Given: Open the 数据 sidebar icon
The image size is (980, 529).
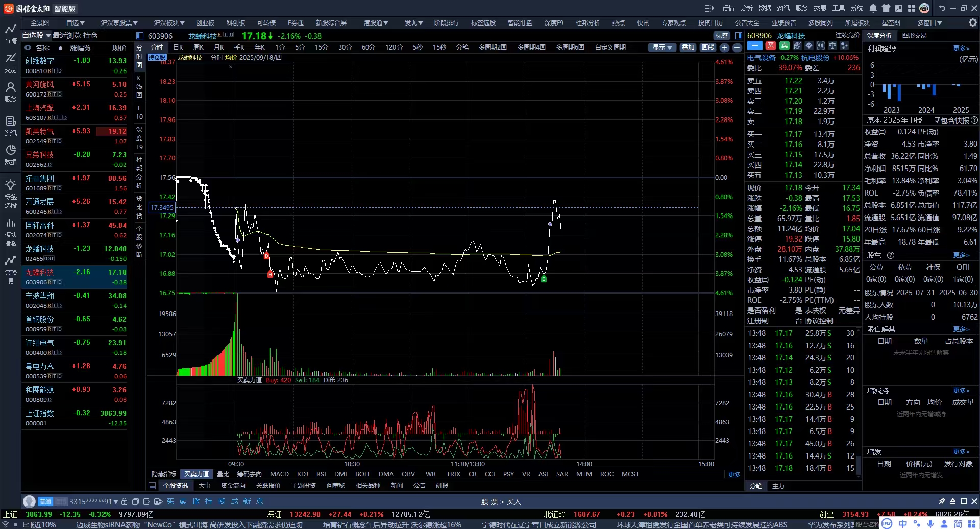Looking at the screenshot, I should click(10, 155).
